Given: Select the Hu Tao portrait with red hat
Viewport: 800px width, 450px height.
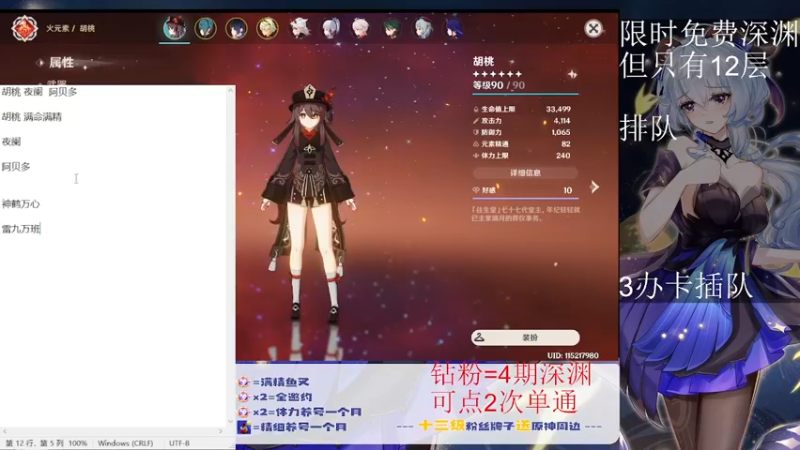Looking at the screenshot, I should click(x=174, y=28).
